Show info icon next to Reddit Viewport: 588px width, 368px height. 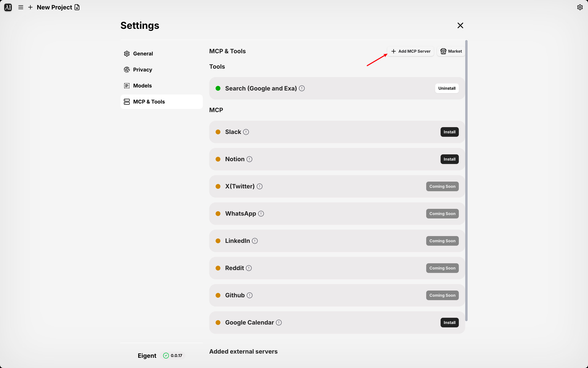(x=249, y=268)
